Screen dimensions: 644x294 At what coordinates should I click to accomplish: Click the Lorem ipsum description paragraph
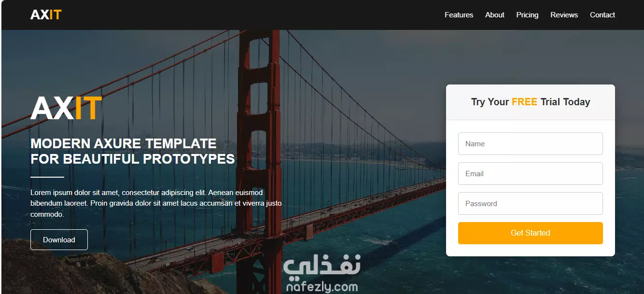click(156, 203)
